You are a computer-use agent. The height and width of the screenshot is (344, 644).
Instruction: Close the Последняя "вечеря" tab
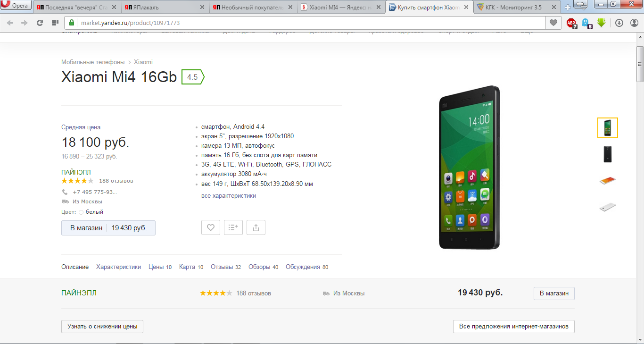pyautogui.click(x=114, y=8)
